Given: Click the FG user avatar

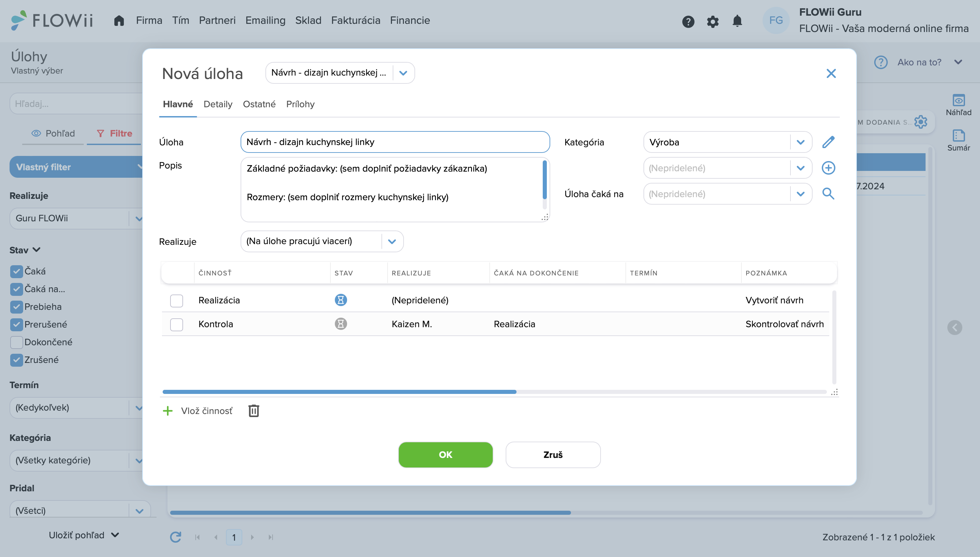Looking at the screenshot, I should [x=776, y=20].
